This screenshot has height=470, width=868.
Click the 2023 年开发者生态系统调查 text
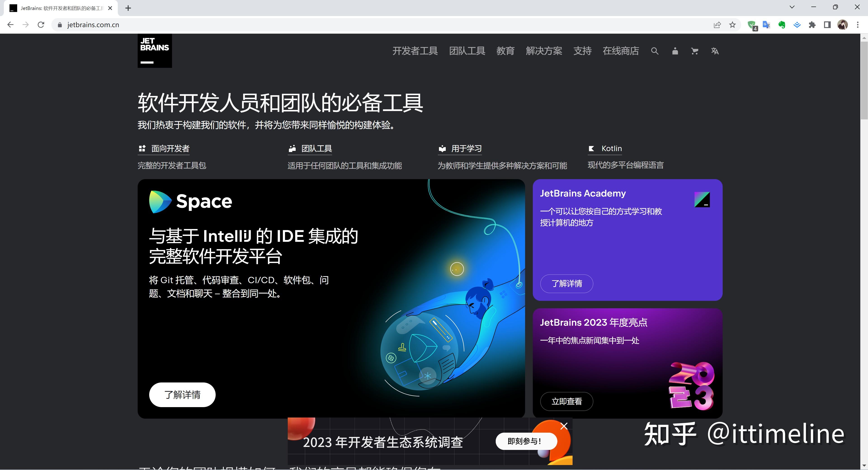(x=383, y=442)
